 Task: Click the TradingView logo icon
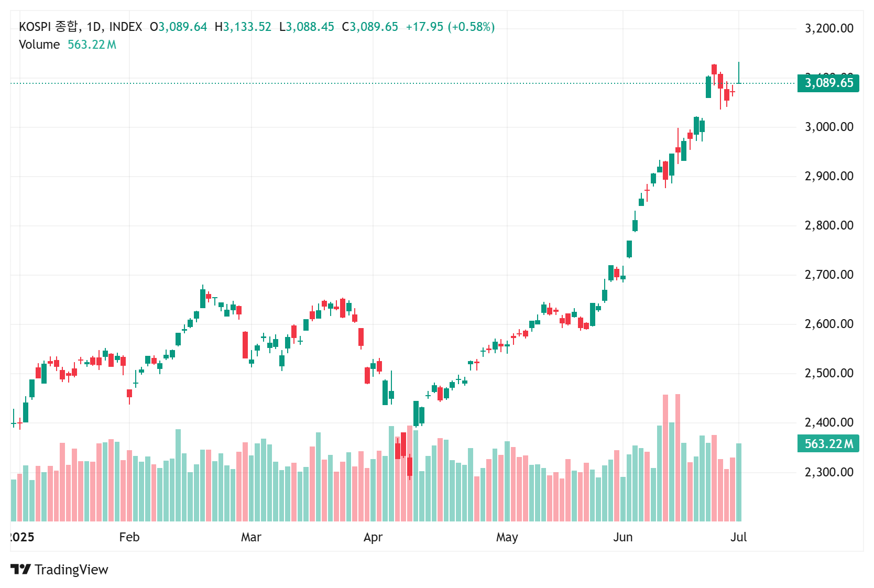pyautogui.click(x=21, y=569)
